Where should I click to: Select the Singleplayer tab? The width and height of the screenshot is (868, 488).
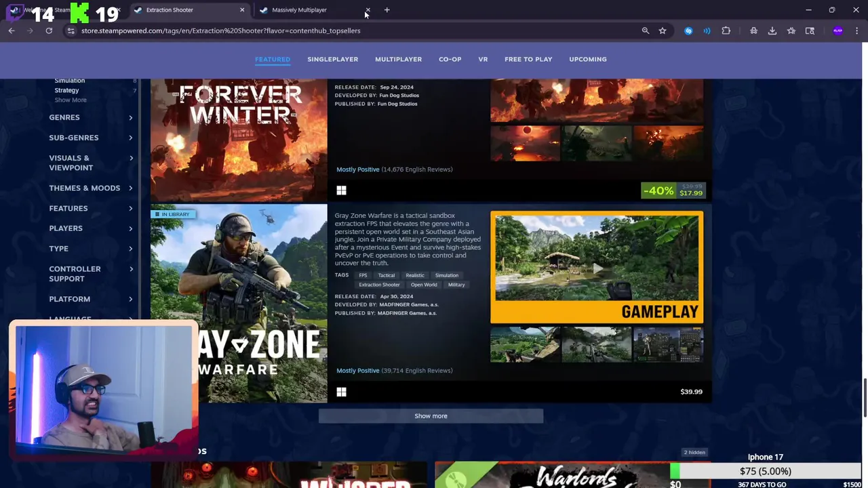332,59
